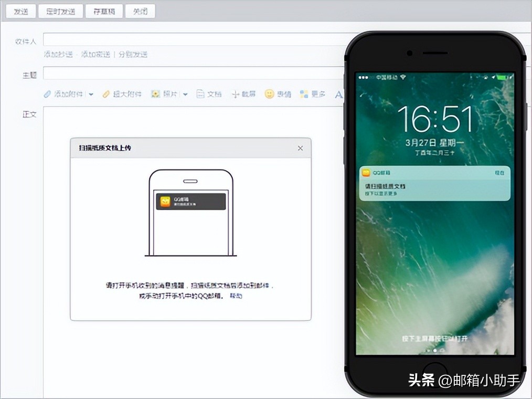Save the draft with 存草稿 button

click(103, 10)
